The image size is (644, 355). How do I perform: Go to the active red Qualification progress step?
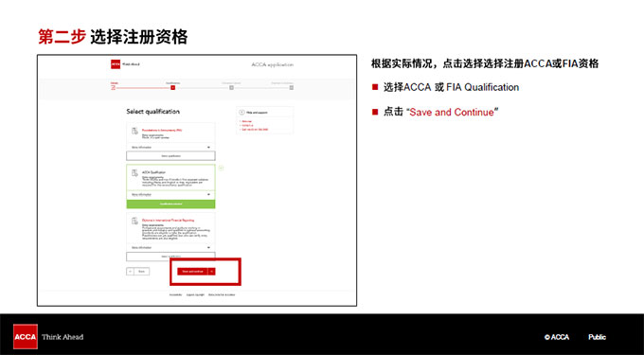173,87
